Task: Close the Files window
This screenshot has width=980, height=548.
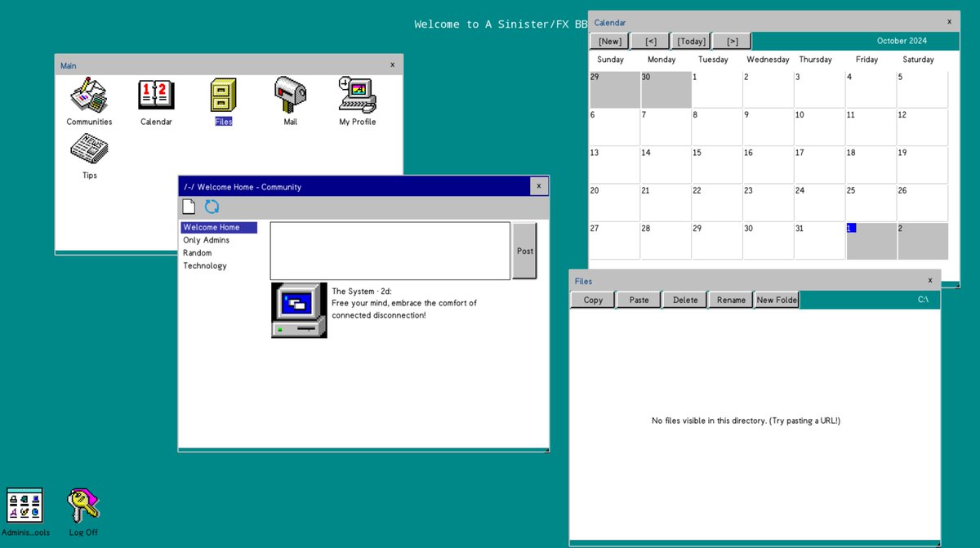Action: (x=929, y=280)
